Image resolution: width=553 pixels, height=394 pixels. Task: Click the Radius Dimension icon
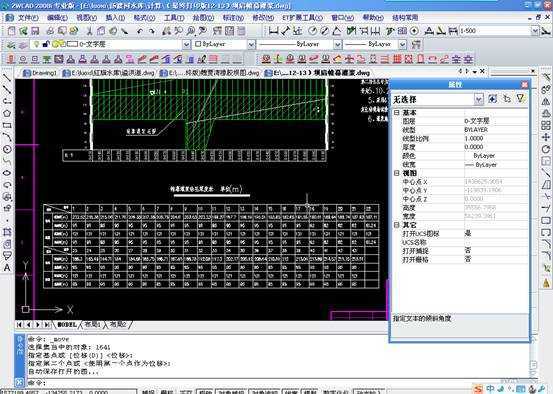312,31
